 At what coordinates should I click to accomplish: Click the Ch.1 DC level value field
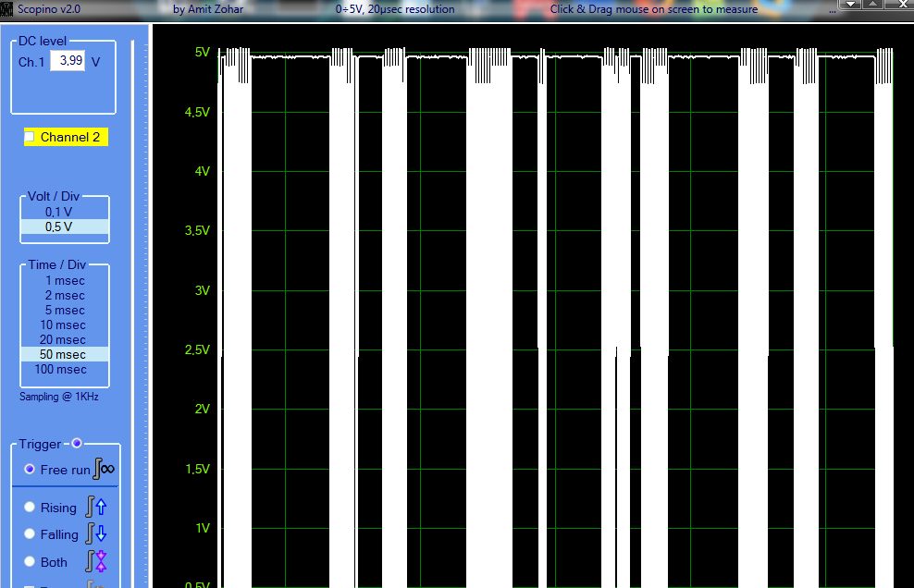click(66, 61)
